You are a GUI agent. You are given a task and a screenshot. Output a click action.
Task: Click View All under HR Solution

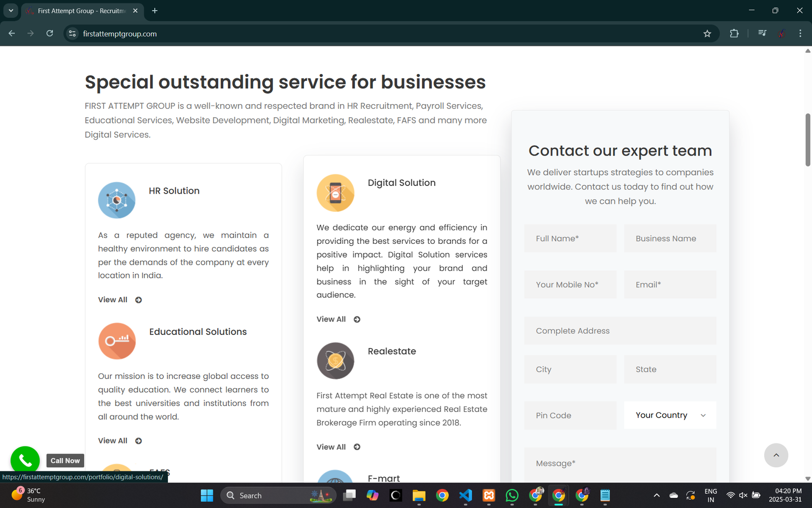pyautogui.click(x=113, y=300)
